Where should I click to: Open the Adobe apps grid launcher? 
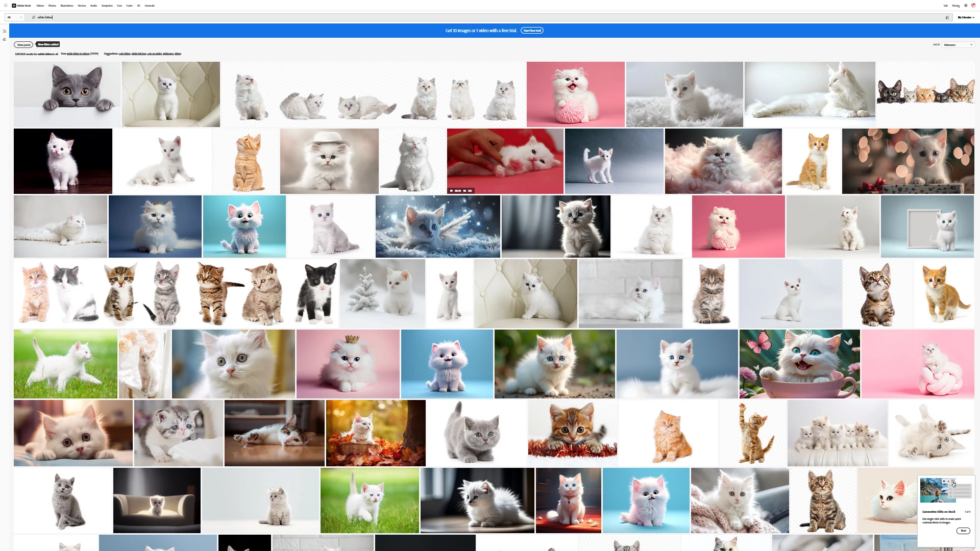(x=6, y=6)
